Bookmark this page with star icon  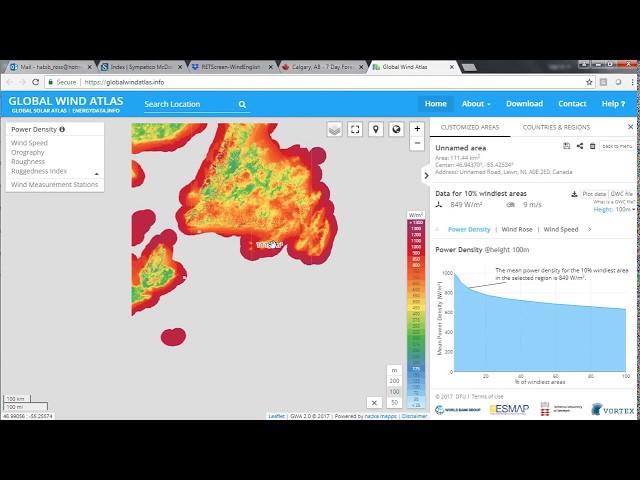coord(589,82)
